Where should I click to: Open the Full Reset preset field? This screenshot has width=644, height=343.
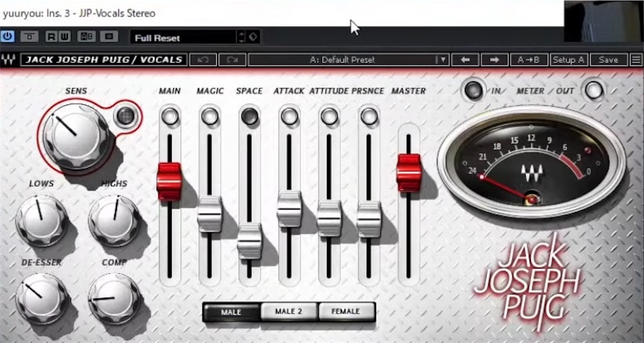[184, 38]
